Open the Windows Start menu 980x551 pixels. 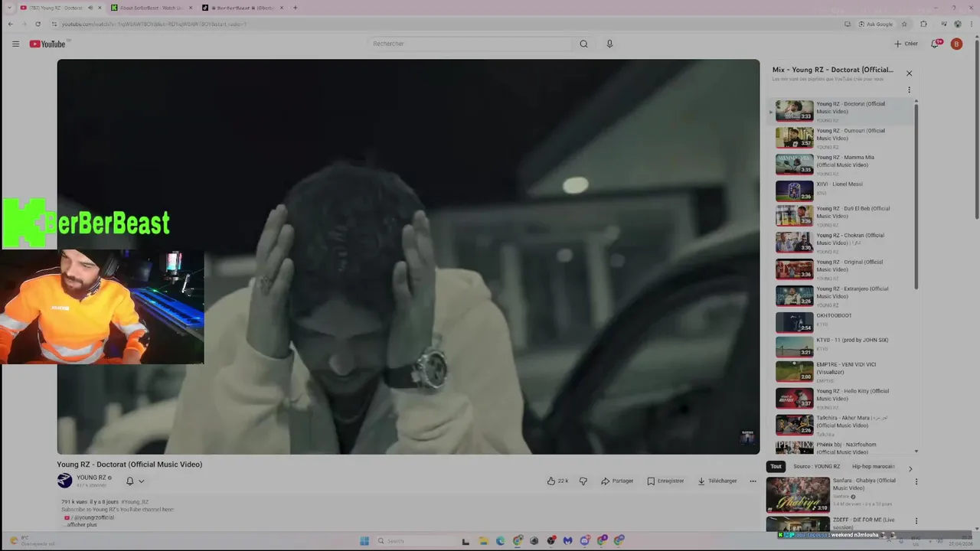[x=364, y=541]
